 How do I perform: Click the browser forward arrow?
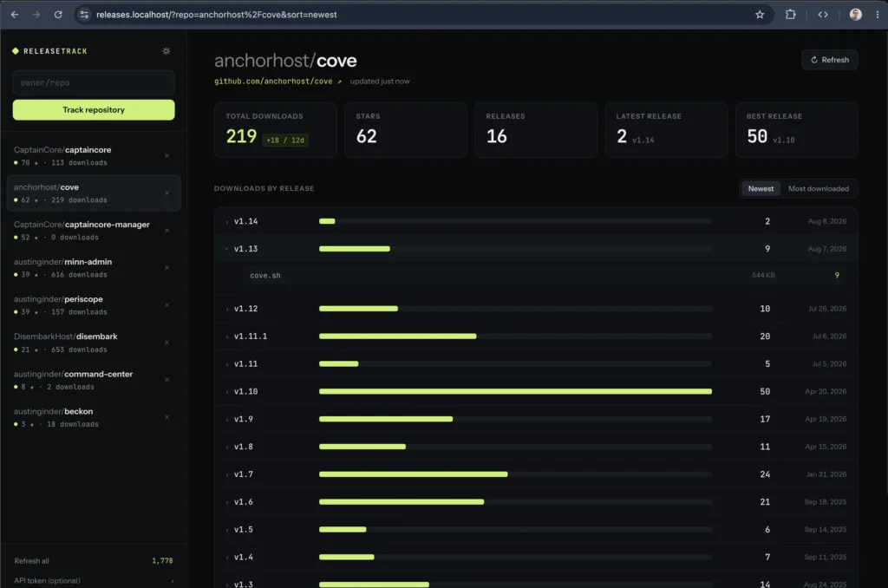(36, 15)
